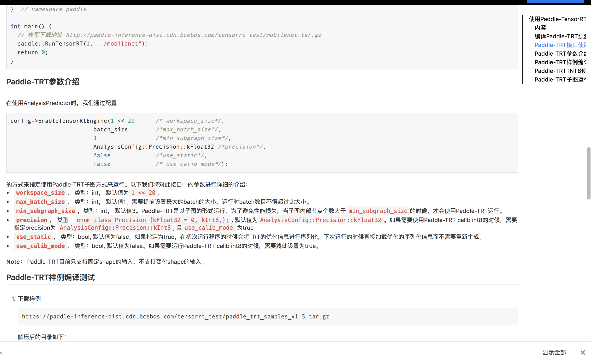
Task: Click the bulleted use_static parameter name
Action: coord(34,237)
